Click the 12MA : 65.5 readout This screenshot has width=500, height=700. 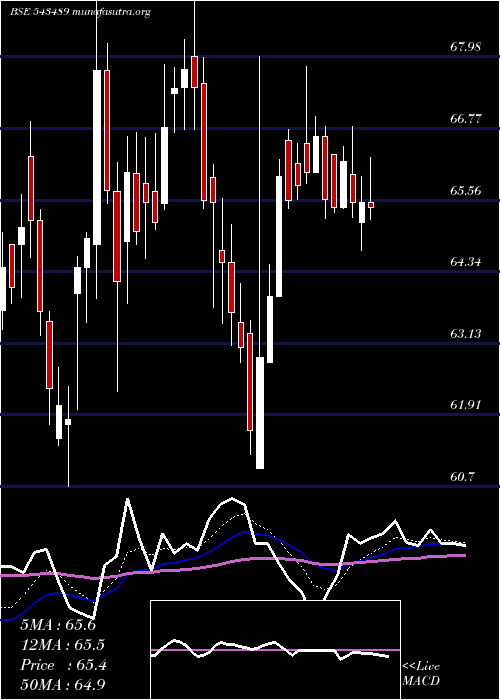tap(63, 645)
